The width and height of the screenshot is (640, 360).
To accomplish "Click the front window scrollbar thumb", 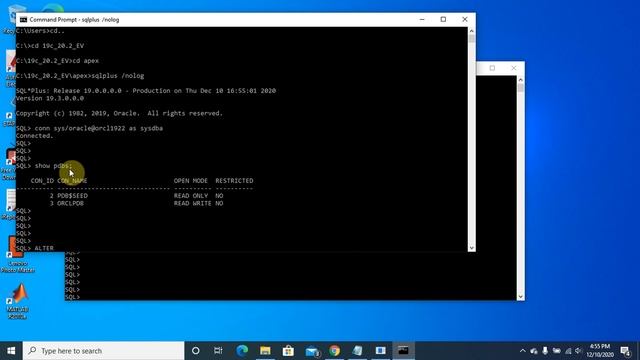I will click(x=472, y=39).
